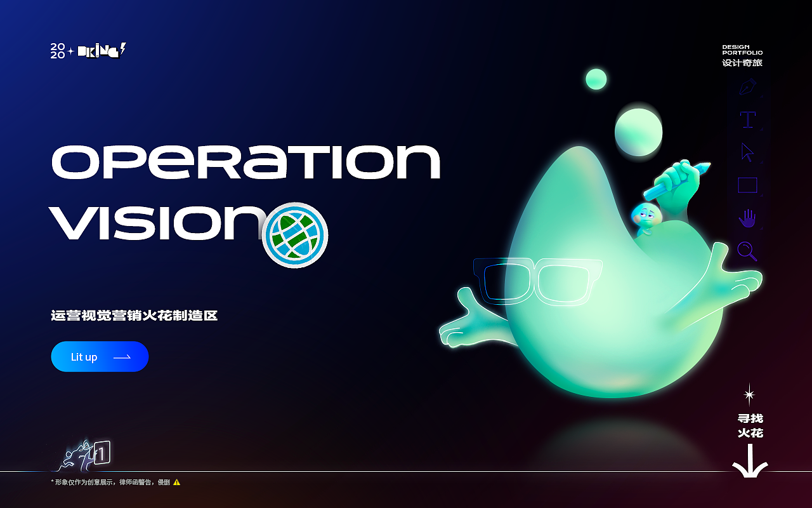812x508 pixels.
Task: Click the four-point sparkle star icon
Action: [749, 394]
